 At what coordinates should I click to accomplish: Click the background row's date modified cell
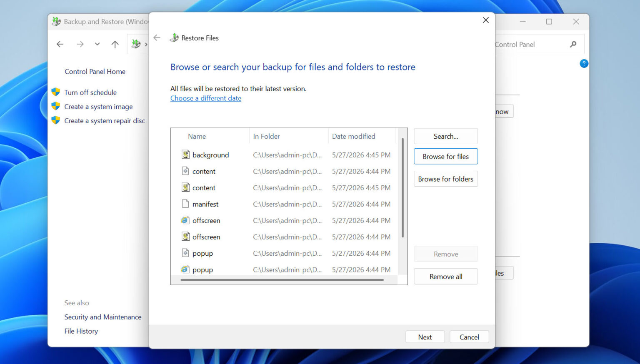coord(361,155)
